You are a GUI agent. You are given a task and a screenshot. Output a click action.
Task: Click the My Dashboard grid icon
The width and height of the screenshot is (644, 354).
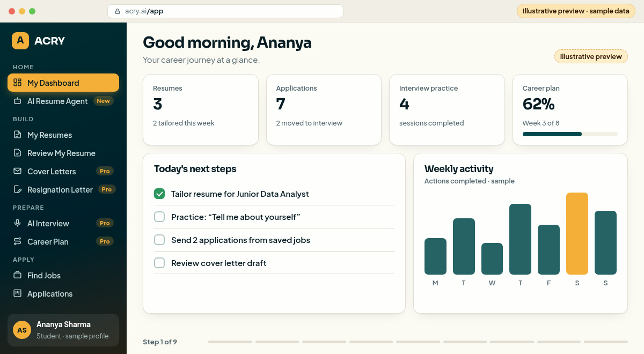tap(17, 83)
